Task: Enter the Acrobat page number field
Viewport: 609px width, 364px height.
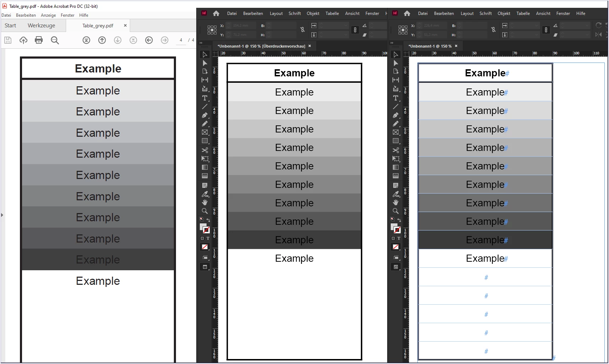Action: click(181, 40)
